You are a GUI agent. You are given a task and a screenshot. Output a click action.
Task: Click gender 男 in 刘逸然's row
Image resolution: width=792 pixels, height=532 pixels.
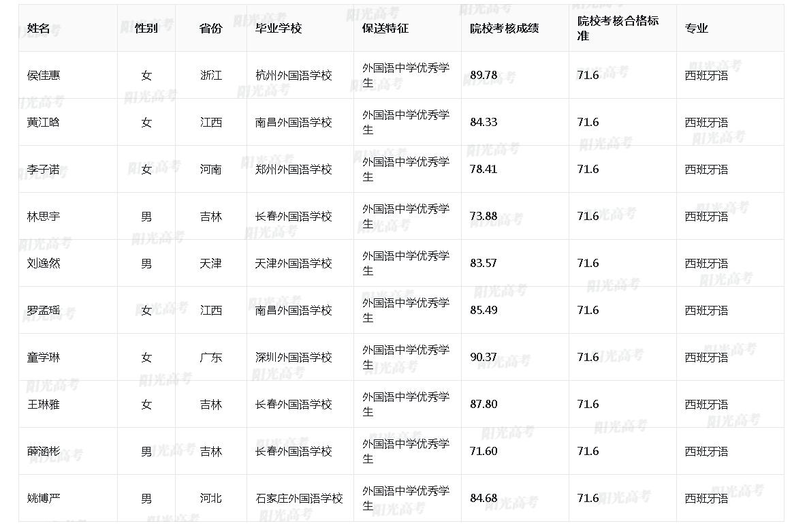tap(146, 263)
